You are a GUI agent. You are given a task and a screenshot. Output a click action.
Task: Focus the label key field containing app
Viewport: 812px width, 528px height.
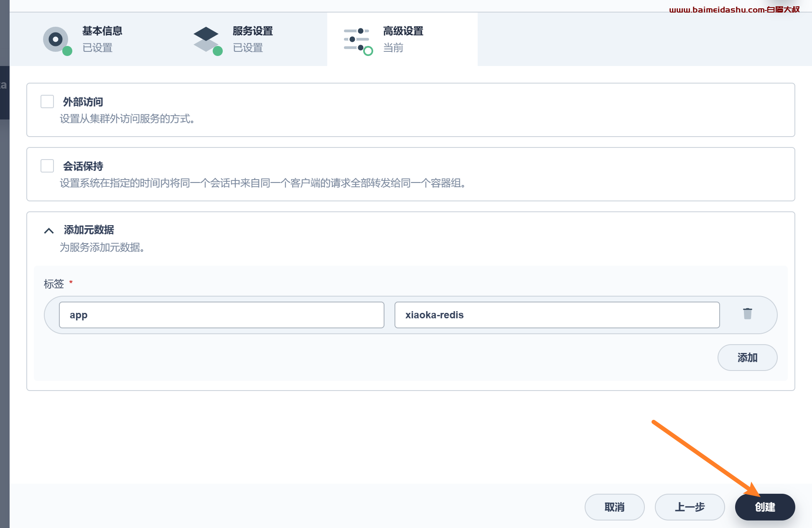point(221,315)
